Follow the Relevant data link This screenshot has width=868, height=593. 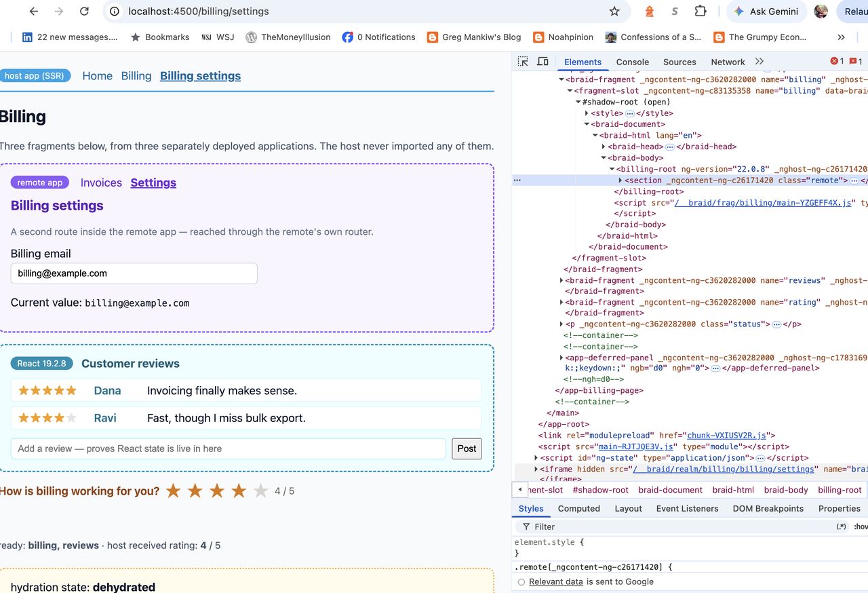pyautogui.click(x=556, y=581)
